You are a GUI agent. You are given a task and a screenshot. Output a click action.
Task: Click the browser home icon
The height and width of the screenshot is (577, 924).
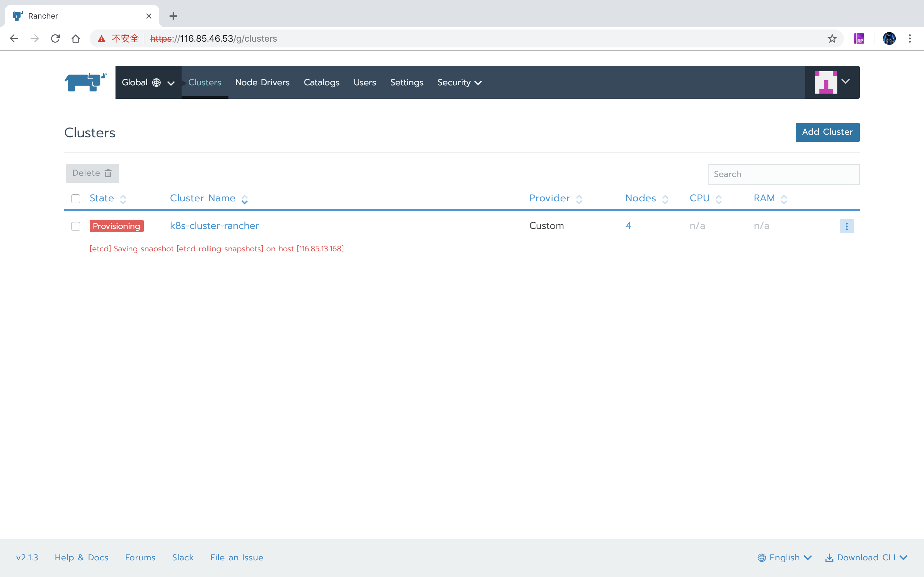(76, 38)
